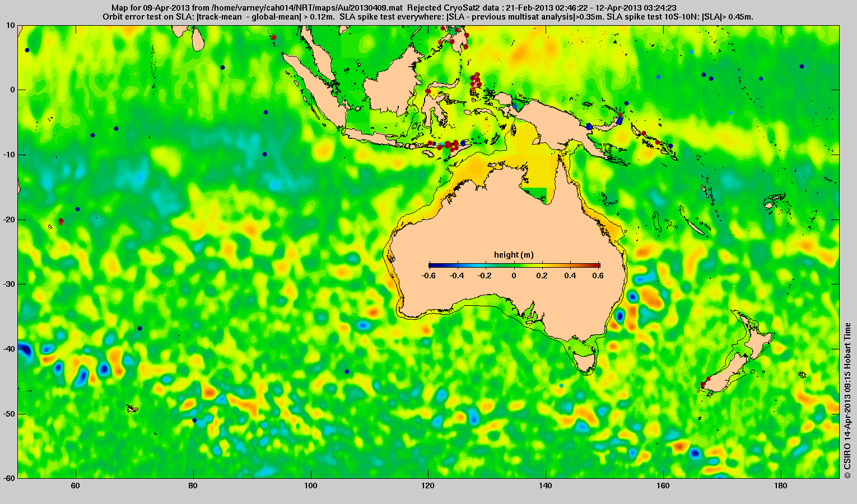Click the longitude axis label 160

[x=663, y=486]
